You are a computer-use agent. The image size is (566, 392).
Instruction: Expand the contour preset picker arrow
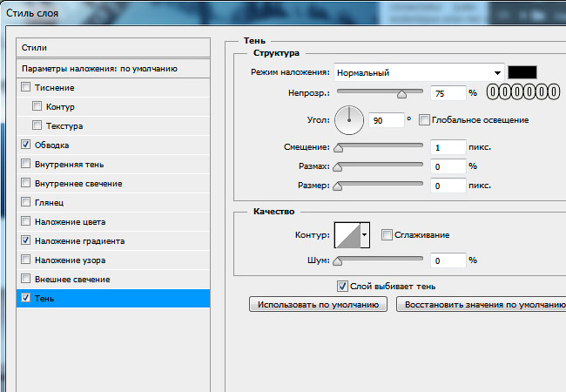click(365, 235)
